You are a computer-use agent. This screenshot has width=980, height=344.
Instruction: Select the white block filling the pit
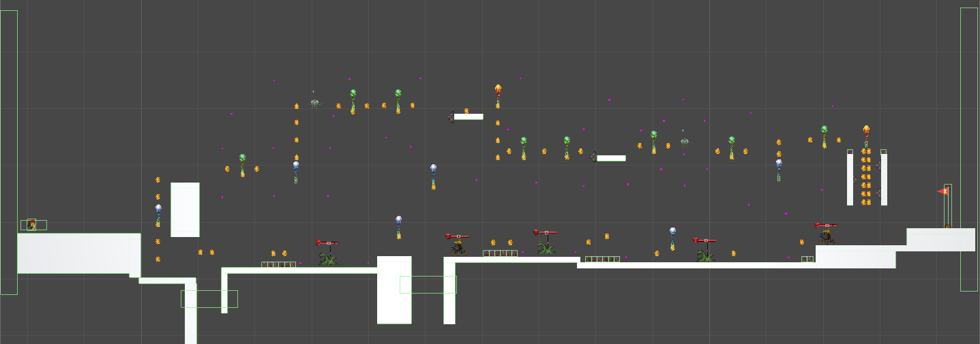click(394, 290)
